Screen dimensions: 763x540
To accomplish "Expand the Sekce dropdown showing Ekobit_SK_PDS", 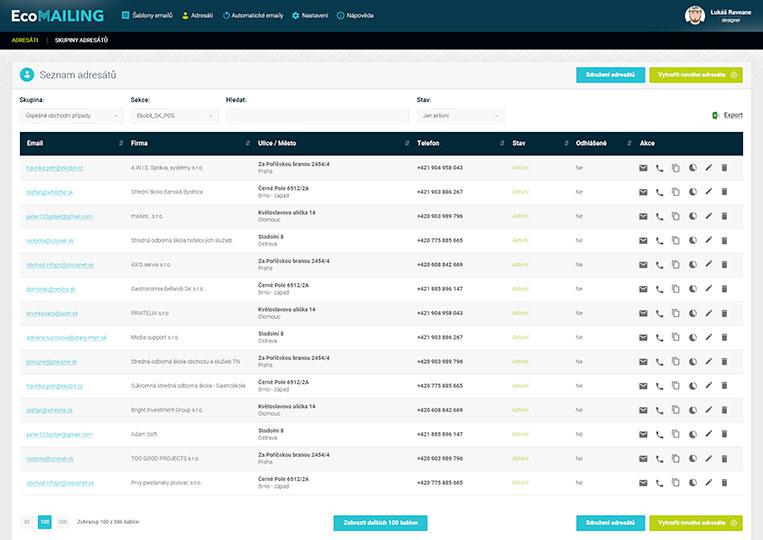I will tap(174, 116).
